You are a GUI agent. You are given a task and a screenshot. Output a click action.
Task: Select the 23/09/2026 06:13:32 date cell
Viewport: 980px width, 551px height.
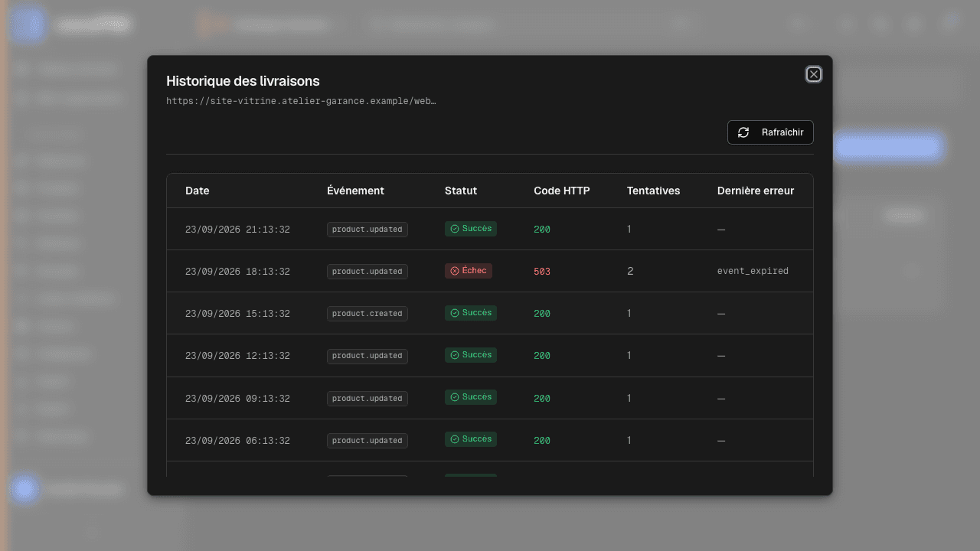pos(237,441)
